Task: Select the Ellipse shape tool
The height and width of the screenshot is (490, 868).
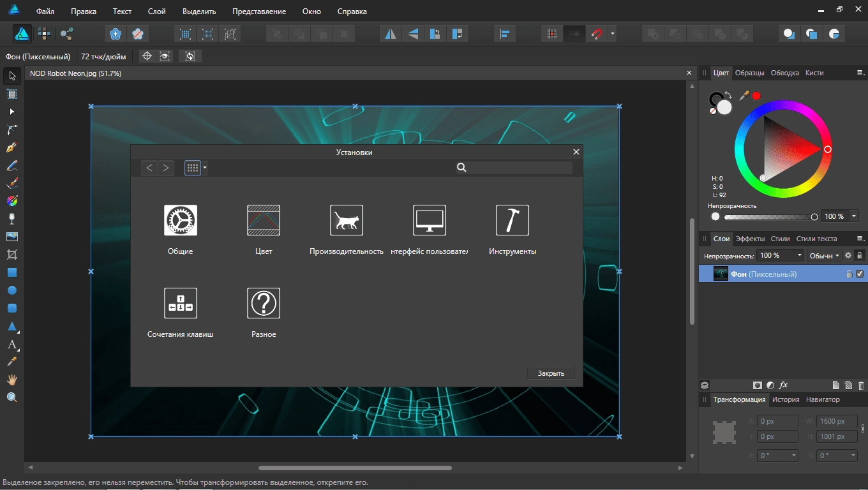Action: 12,290
